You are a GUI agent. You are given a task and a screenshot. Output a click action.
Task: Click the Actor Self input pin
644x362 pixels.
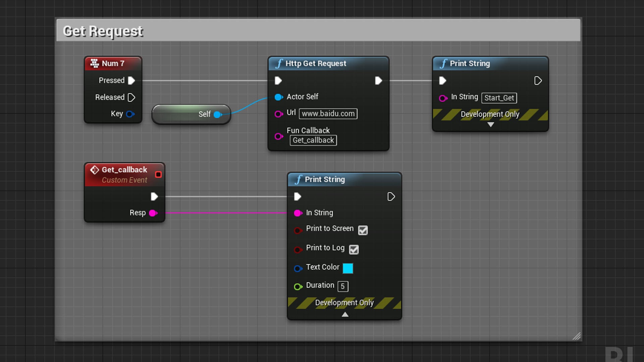click(278, 97)
